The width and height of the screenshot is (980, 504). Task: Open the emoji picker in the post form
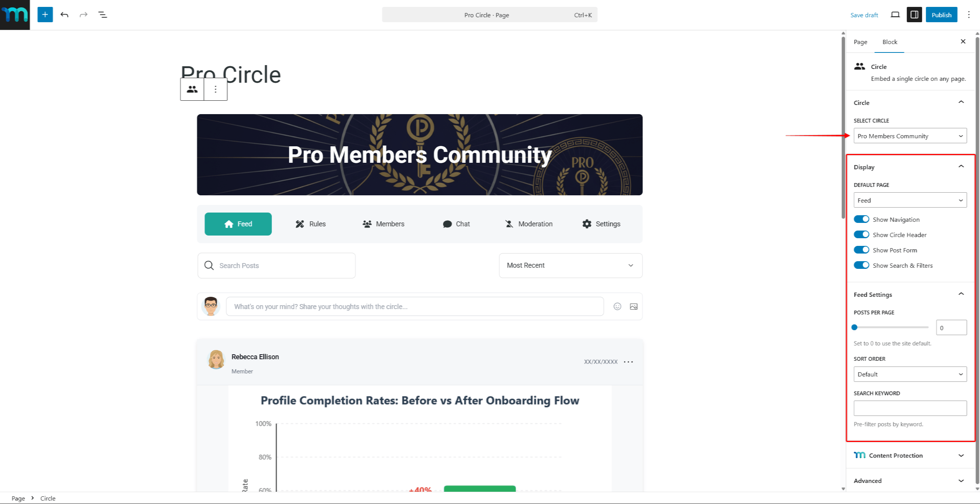point(617,306)
